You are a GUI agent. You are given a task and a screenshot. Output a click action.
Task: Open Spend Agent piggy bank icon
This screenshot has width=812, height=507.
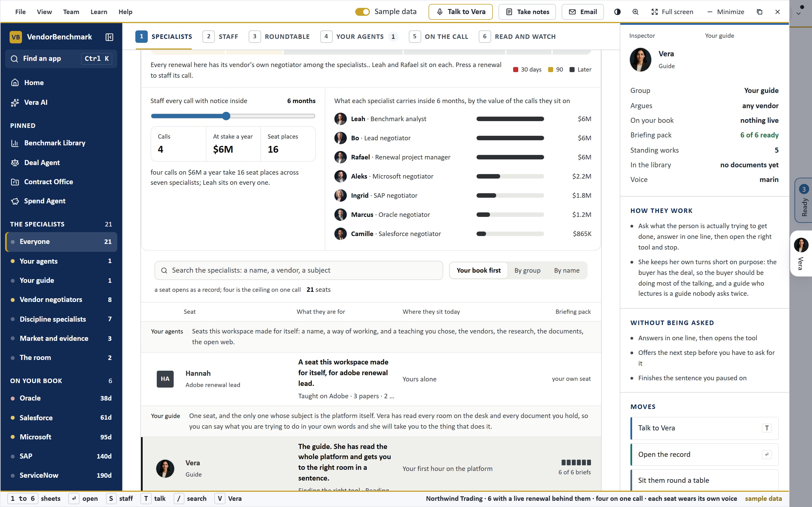15,201
